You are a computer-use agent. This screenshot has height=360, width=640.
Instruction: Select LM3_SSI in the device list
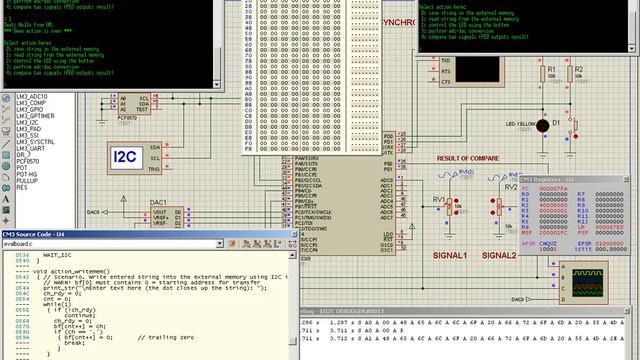(x=27, y=136)
